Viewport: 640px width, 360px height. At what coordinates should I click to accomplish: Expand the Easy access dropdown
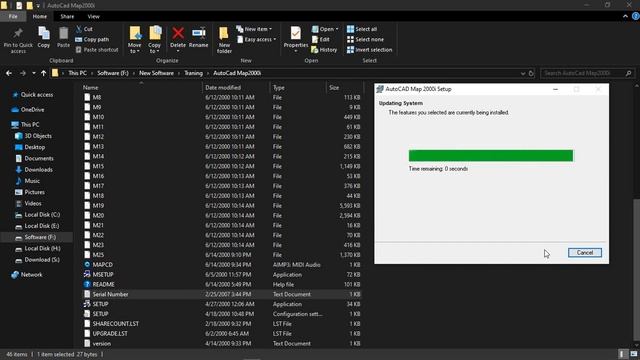coord(257,40)
